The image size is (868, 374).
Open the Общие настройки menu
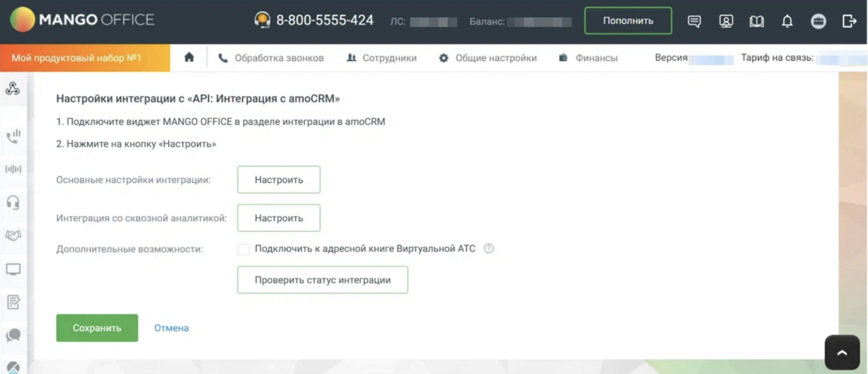(488, 58)
